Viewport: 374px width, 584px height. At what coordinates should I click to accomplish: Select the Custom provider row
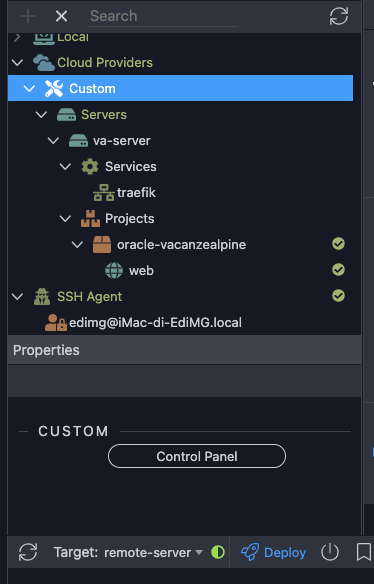click(x=180, y=88)
